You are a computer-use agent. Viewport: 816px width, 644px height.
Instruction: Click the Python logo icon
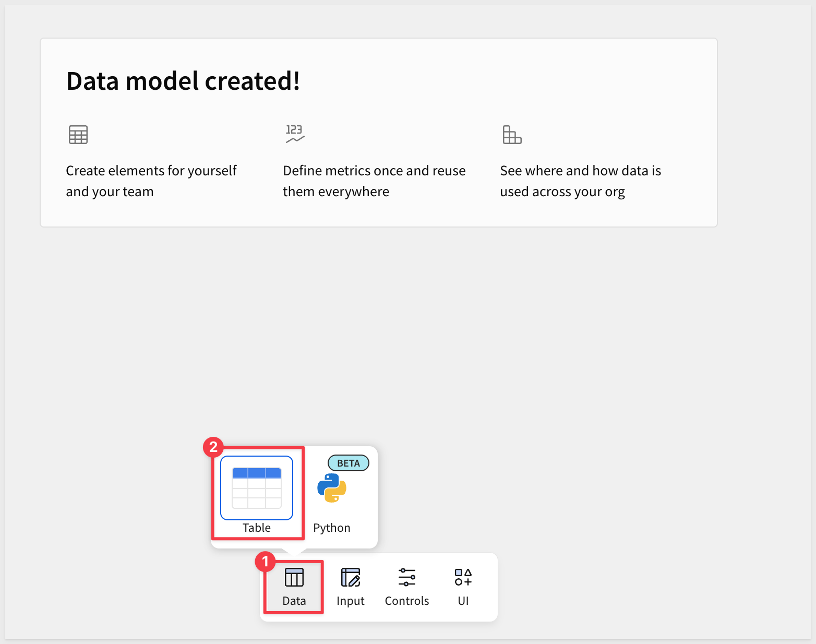(x=332, y=488)
